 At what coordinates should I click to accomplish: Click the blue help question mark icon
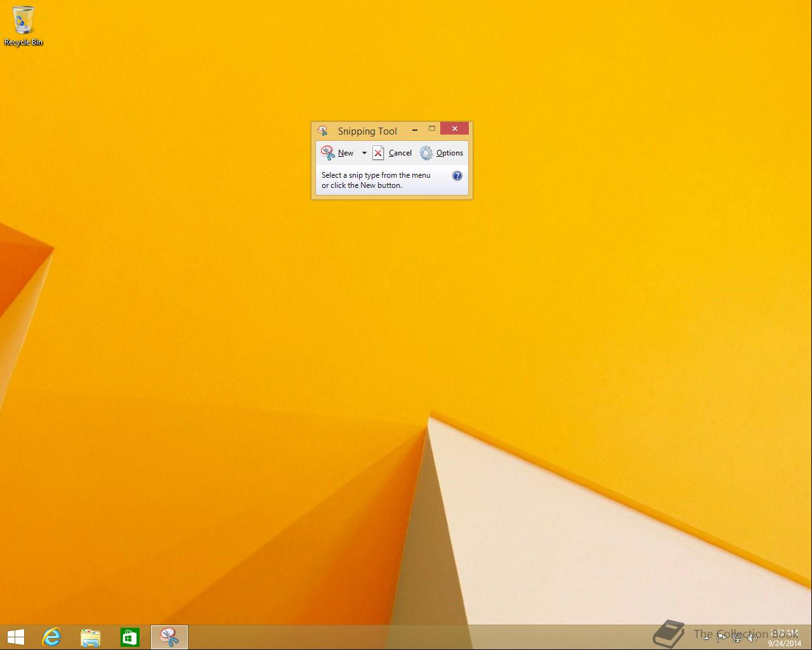pyautogui.click(x=457, y=176)
